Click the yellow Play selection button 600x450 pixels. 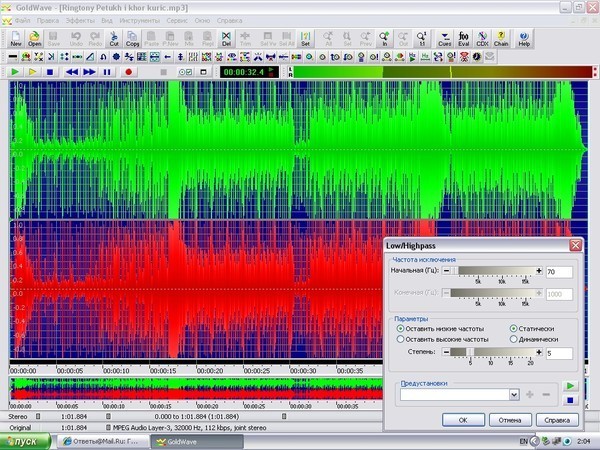32,72
